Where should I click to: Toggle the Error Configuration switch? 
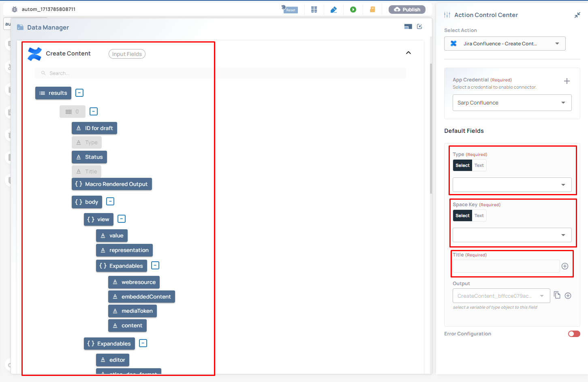[574, 334]
